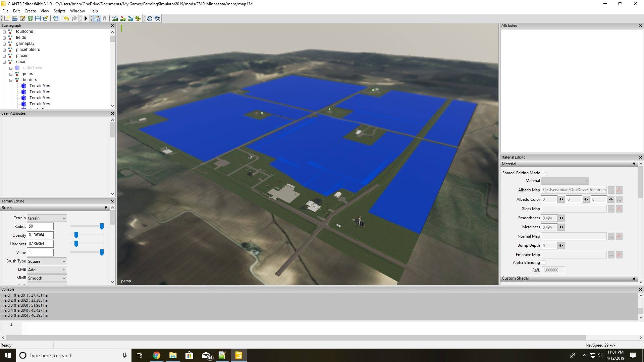This screenshot has height=362, width=644.
Task: Open the Scripts menu
Action: pos(59,11)
